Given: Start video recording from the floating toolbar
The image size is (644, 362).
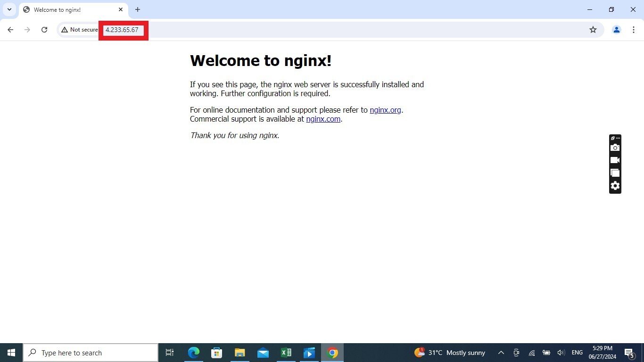Looking at the screenshot, I should 615,160.
